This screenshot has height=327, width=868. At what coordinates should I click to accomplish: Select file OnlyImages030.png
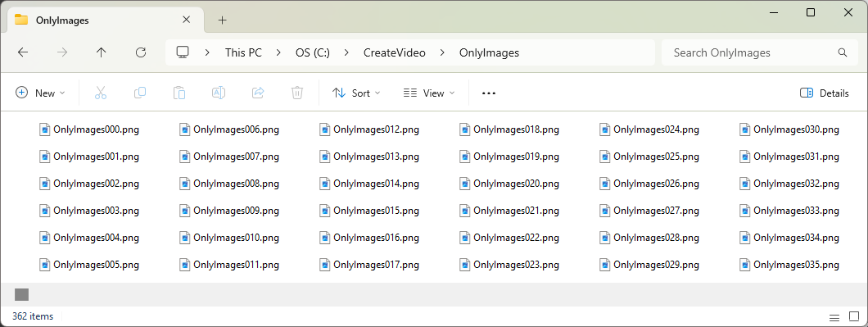pos(789,129)
